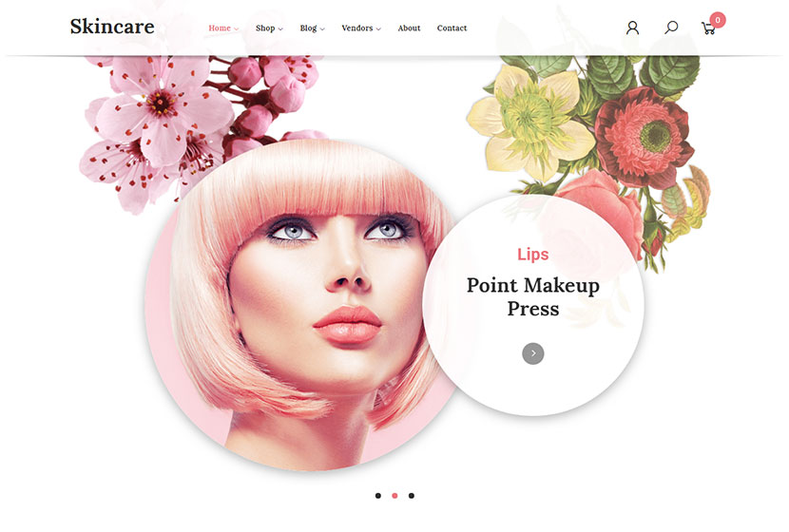Expand the Shop dropdown chevron
This screenshot has height=532, width=789.
point(280,29)
